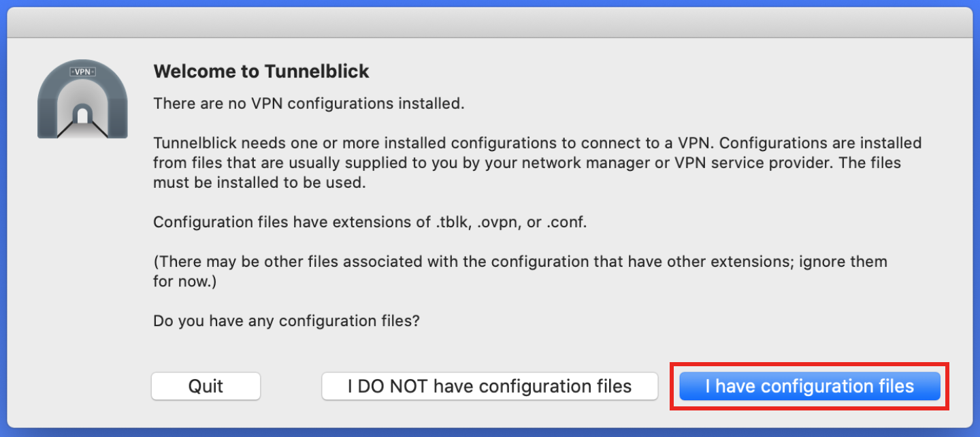
Task: Click the "Welcome to Tunnelblick" heading
Action: (261, 71)
